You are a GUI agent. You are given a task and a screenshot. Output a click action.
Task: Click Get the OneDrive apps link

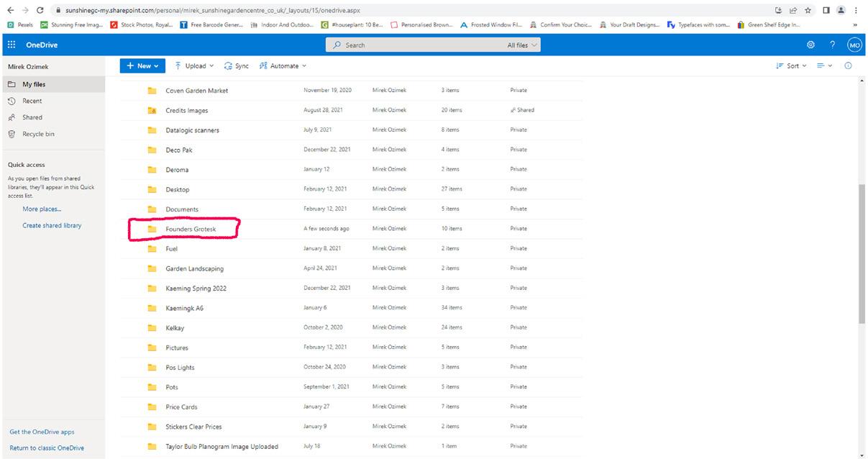point(42,432)
